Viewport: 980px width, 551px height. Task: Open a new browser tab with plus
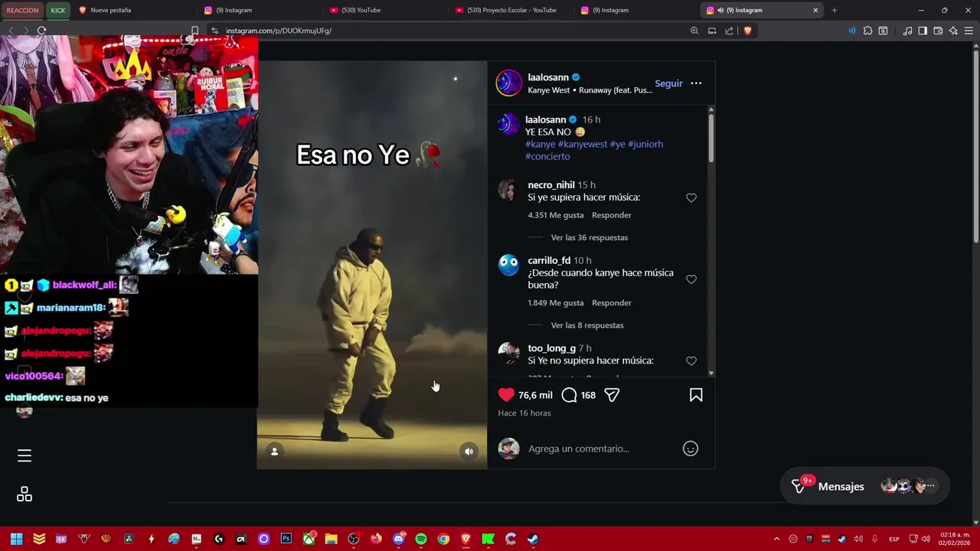[835, 10]
